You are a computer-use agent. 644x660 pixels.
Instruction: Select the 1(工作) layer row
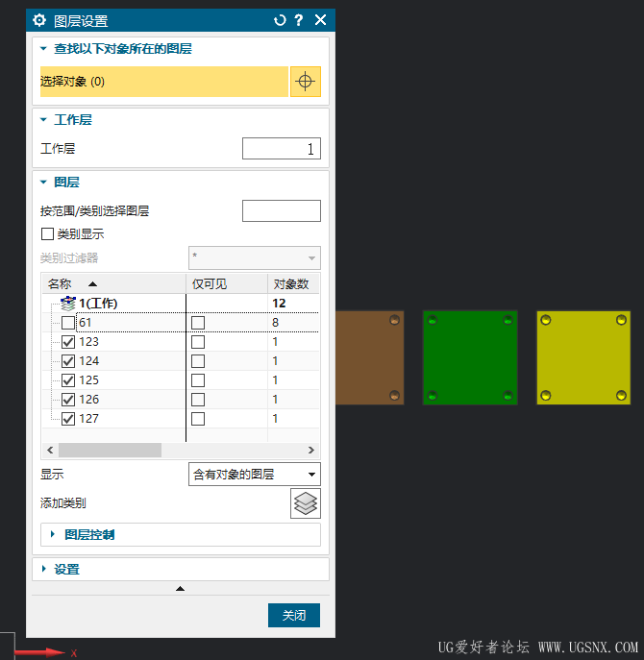181,303
